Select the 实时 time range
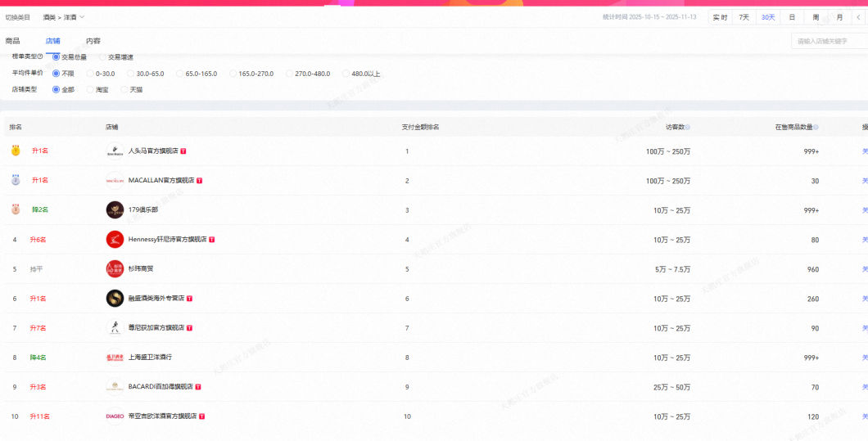868x441 pixels. point(721,18)
